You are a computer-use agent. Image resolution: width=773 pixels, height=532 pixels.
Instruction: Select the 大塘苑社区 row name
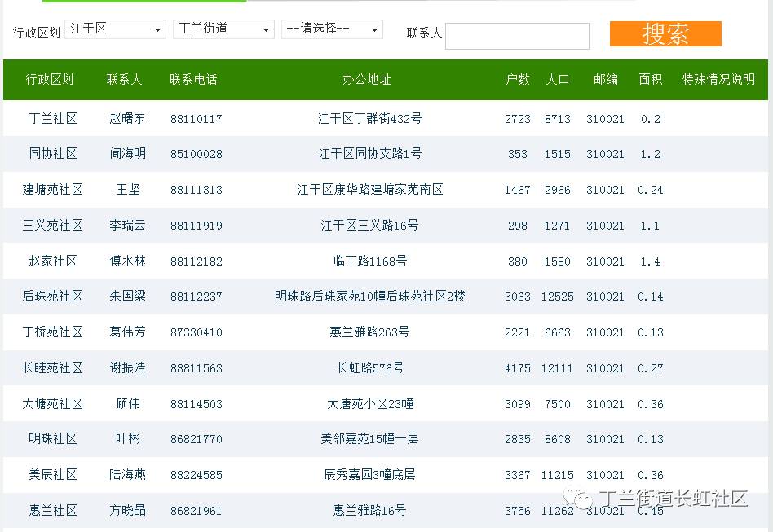coord(53,404)
